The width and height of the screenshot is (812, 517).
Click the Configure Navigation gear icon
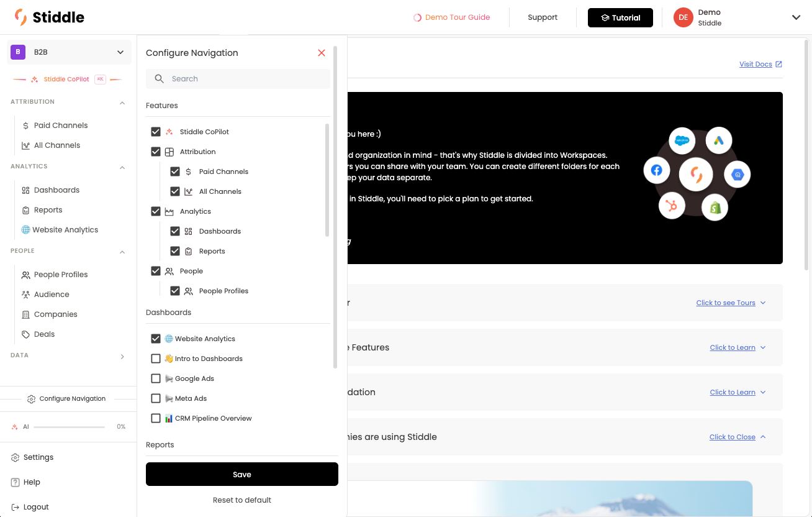(x=31, y=399)
